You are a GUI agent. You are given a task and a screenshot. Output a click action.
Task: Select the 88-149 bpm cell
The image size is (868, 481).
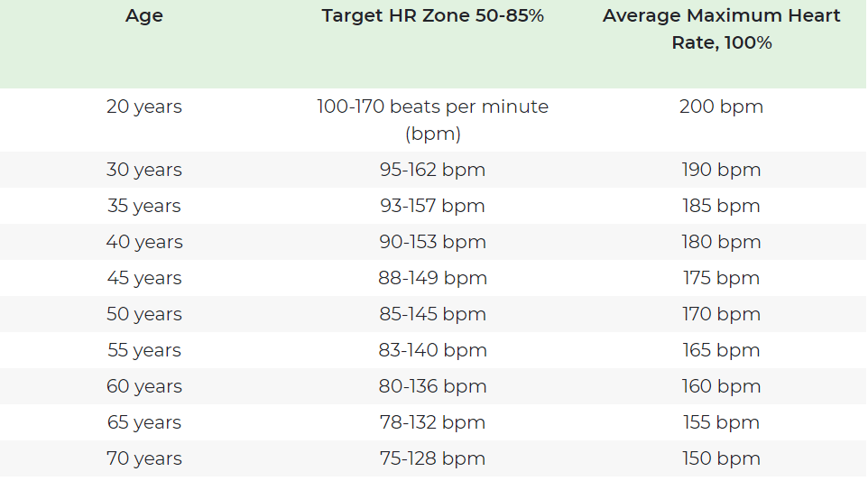coord(432,278)
